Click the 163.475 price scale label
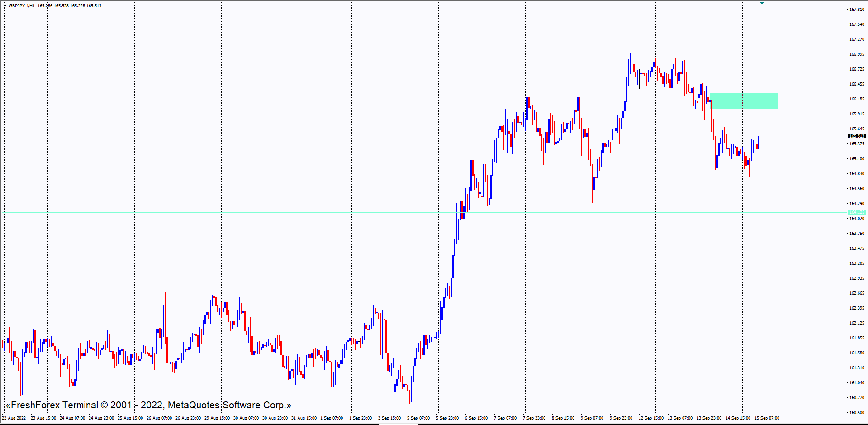Image resolution: width=868 pixels, height=425 pixels. pos(857,248)
